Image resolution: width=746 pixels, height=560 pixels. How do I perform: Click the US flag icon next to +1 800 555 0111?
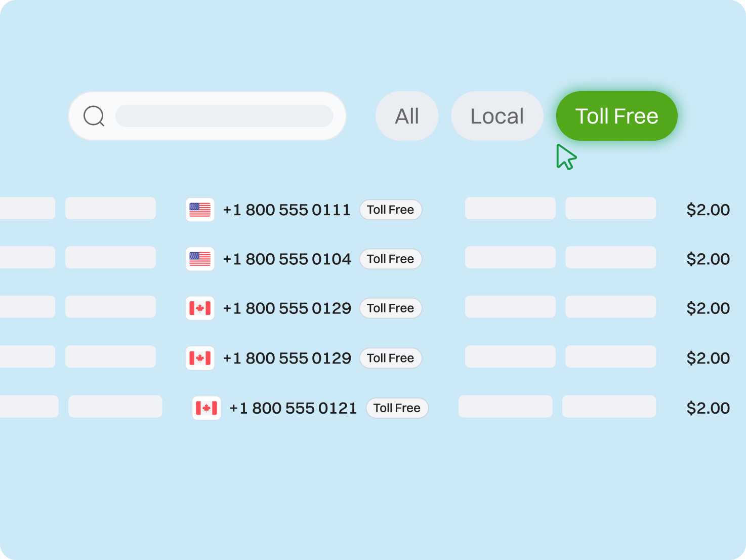[x=200, y=210]
